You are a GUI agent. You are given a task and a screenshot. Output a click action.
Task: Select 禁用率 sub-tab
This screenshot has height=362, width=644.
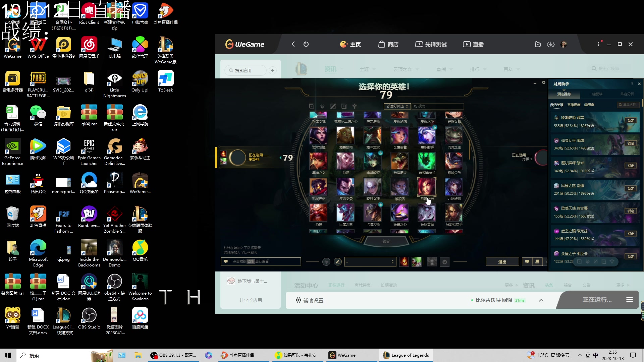pyautogui.click(x=589, y=105)
